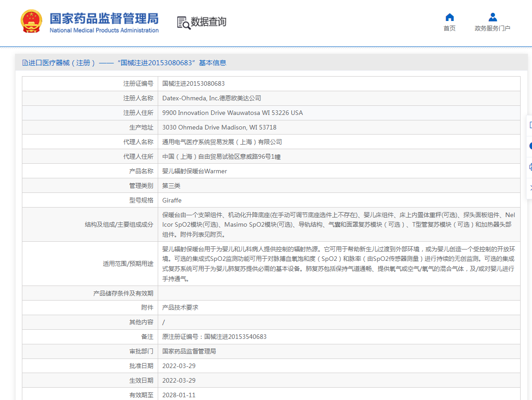This screenshot has width=532, height=400.
Task: Select the 附件 label
Action: (147, 308)
